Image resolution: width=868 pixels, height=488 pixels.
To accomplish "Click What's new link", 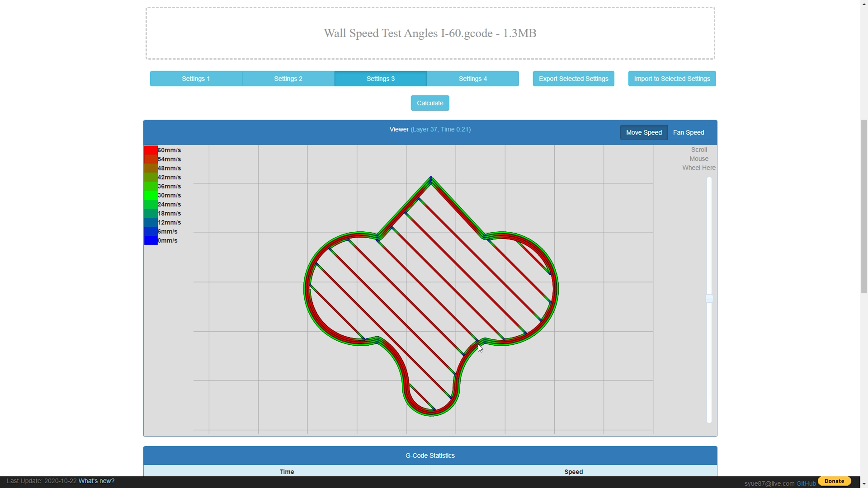I will [97, 481].
